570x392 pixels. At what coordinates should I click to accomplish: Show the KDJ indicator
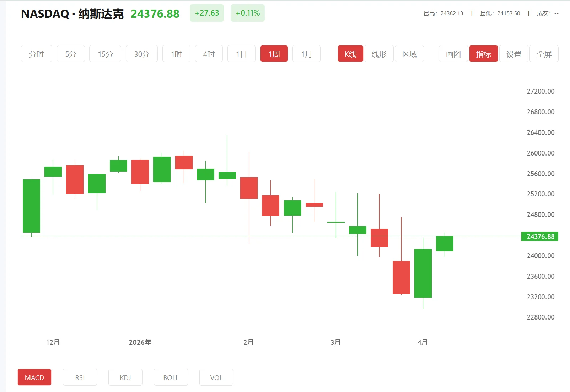pyautogui.click(x=125, y=377)
